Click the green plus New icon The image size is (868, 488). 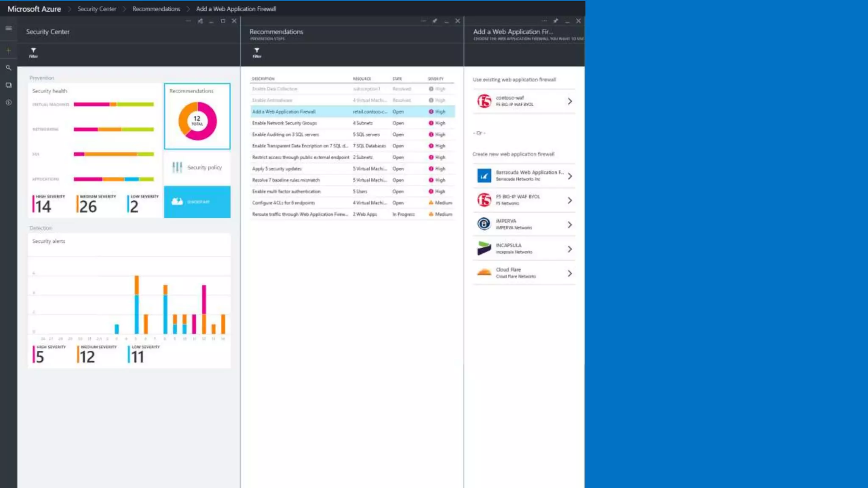click(8, 50)
